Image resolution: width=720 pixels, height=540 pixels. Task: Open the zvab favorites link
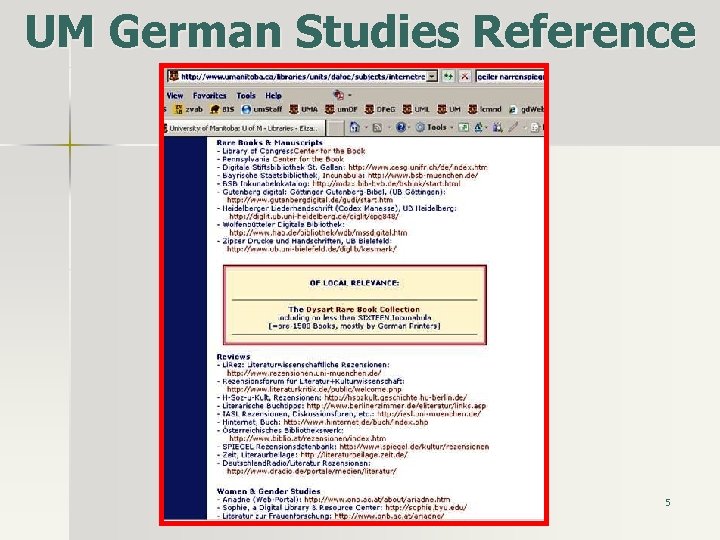[188, 109]
